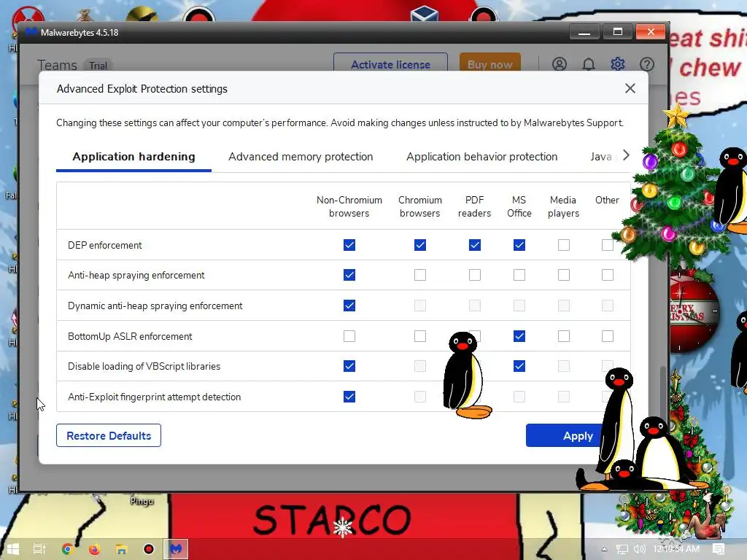
Task: Uncheck Anti-Exploit fingerprint detection for Non-Chromium browsers
Action: (349, 396)
